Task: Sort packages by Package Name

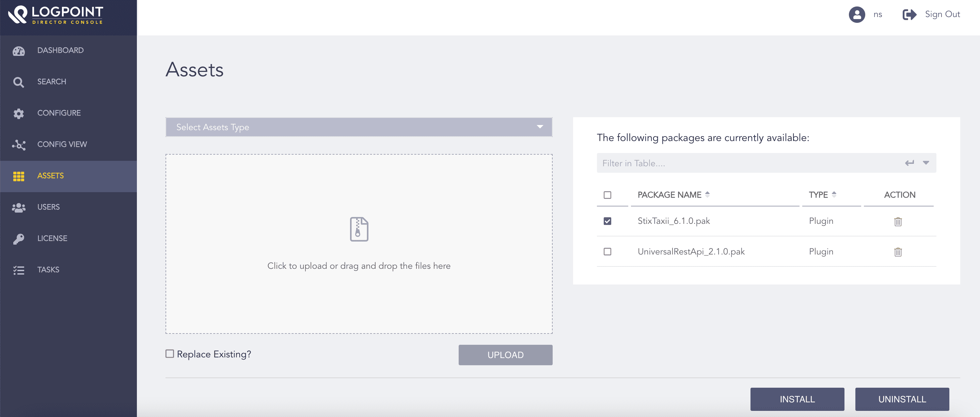Action: point(707,194)
